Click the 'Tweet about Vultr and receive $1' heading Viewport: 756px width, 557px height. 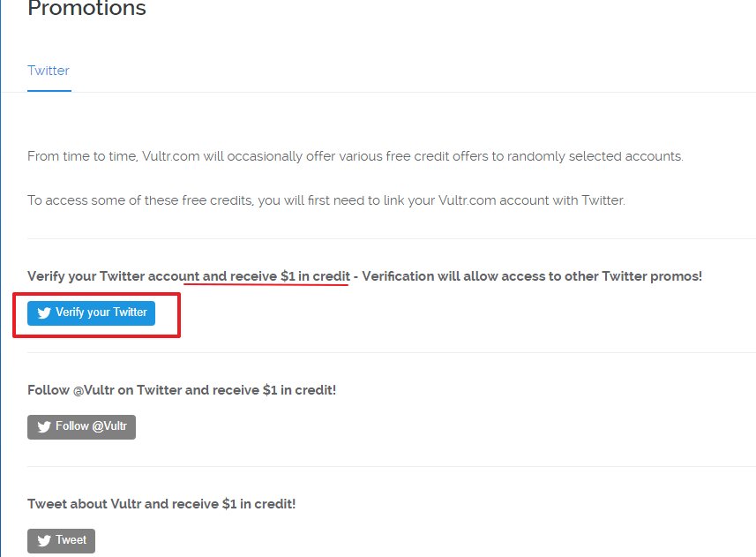click(x=161, y=504)
